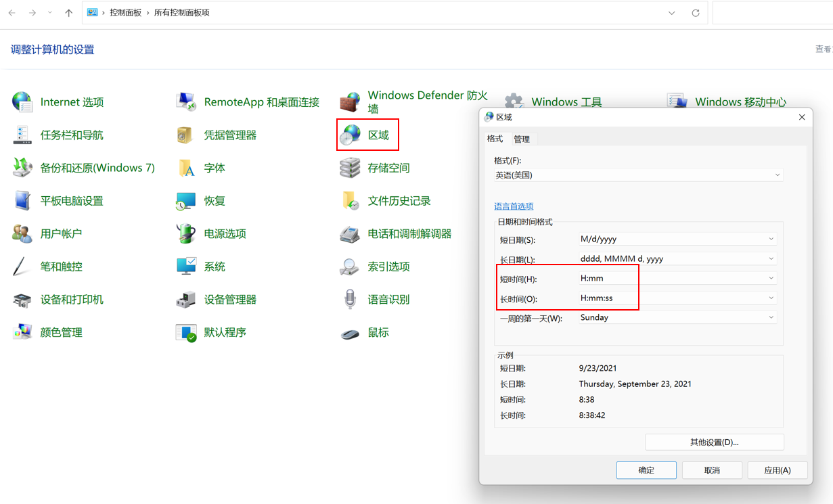This screenshot has width=833, height=504.
Task: Open 电源选项 icon
Action: click(186, 234)
